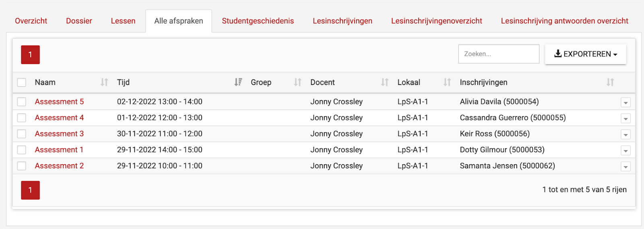Viewport: 644px width, 229px height.
Task: Click the Inschrijvingen column sort icon
Action: point(610,83)
